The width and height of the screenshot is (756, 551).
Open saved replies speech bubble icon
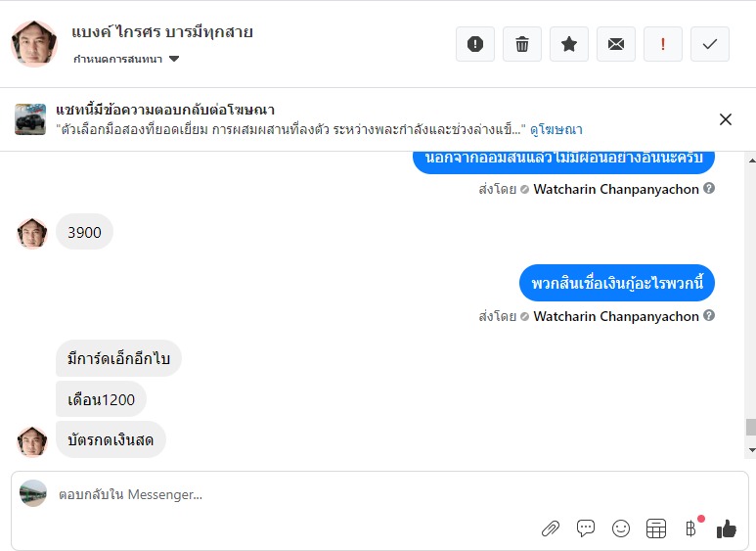(586, 528)
